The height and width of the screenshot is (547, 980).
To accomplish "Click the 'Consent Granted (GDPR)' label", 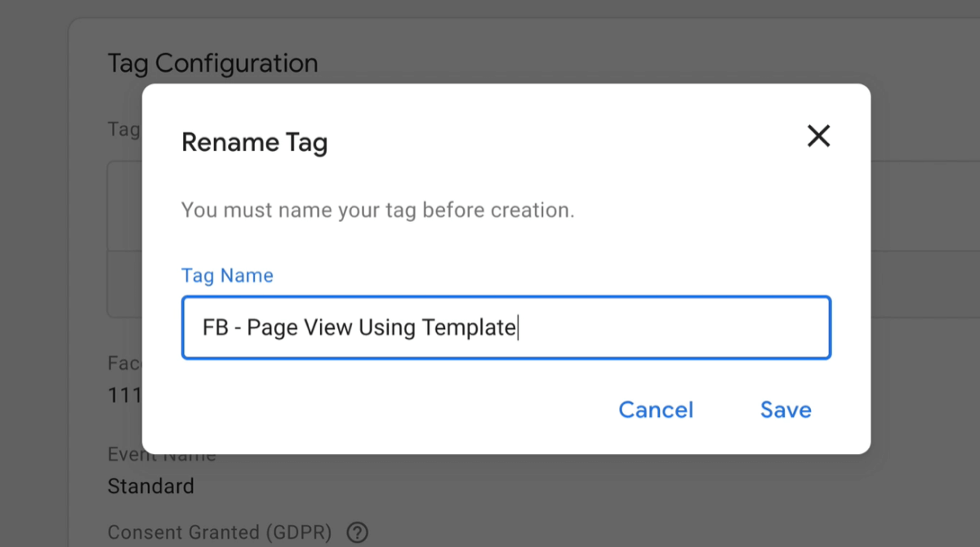I will coord(220,533).
